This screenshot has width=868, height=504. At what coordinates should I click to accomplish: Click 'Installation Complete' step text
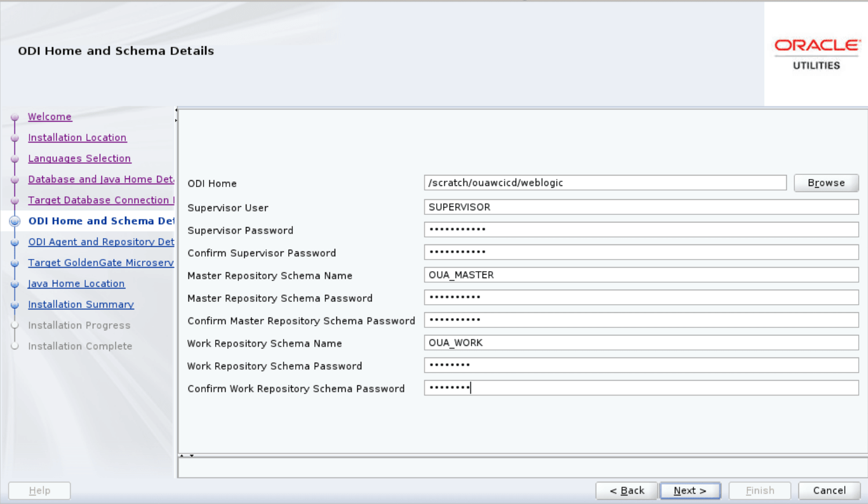(80, 346)
